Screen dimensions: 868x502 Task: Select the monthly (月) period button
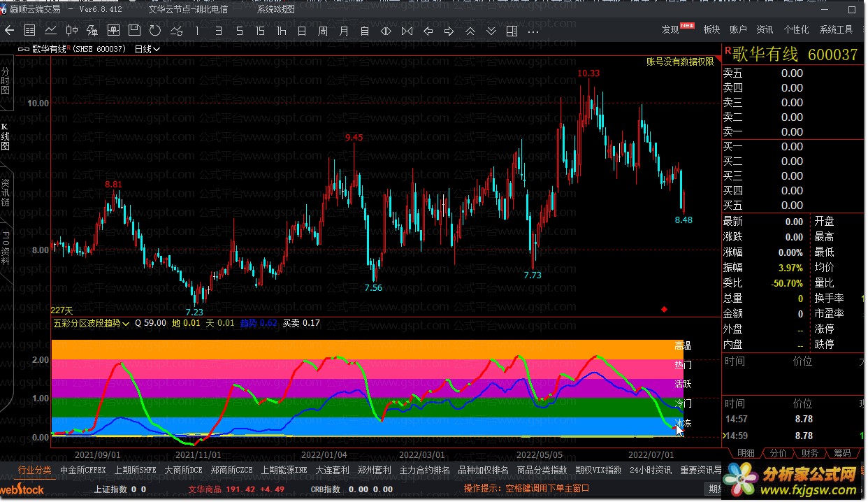click(x=344, y=31)
